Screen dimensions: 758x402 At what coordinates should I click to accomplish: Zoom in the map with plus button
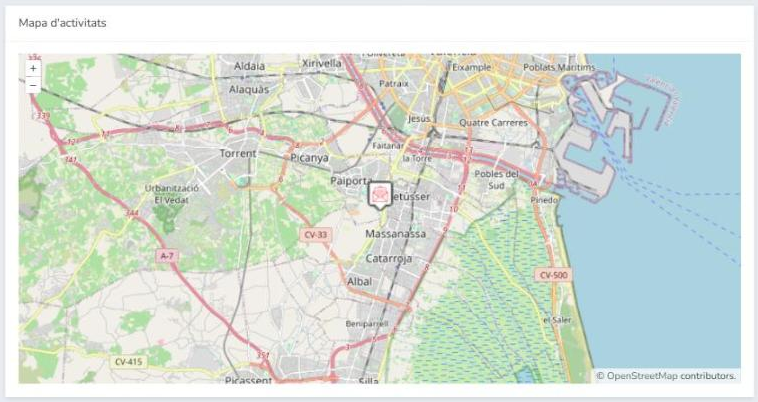coord(33,69)
